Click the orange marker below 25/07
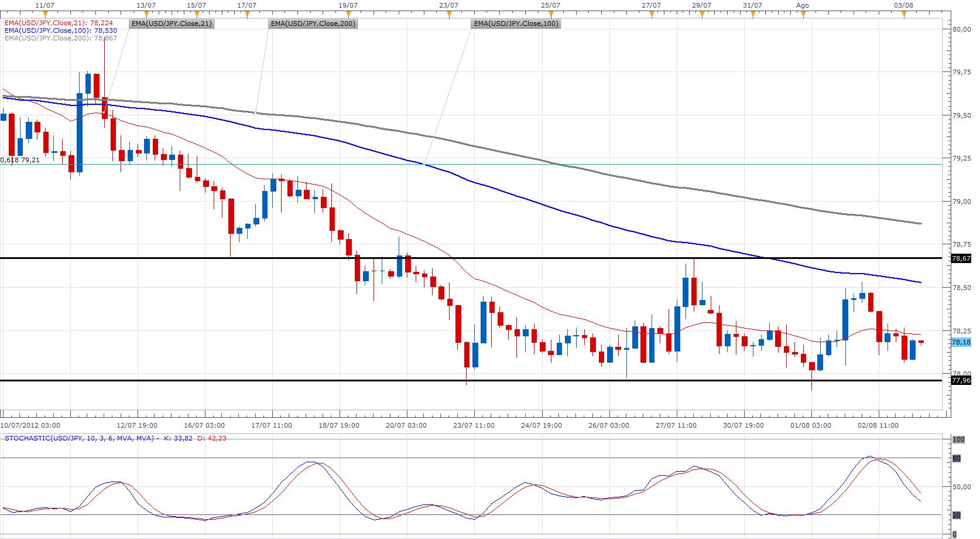This screenshot has height=539, width=980. (550, 13)
